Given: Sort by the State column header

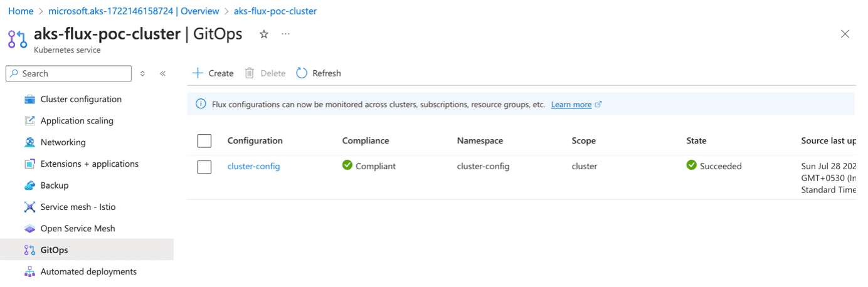Looking at the screenshot, I should point(696,141).
